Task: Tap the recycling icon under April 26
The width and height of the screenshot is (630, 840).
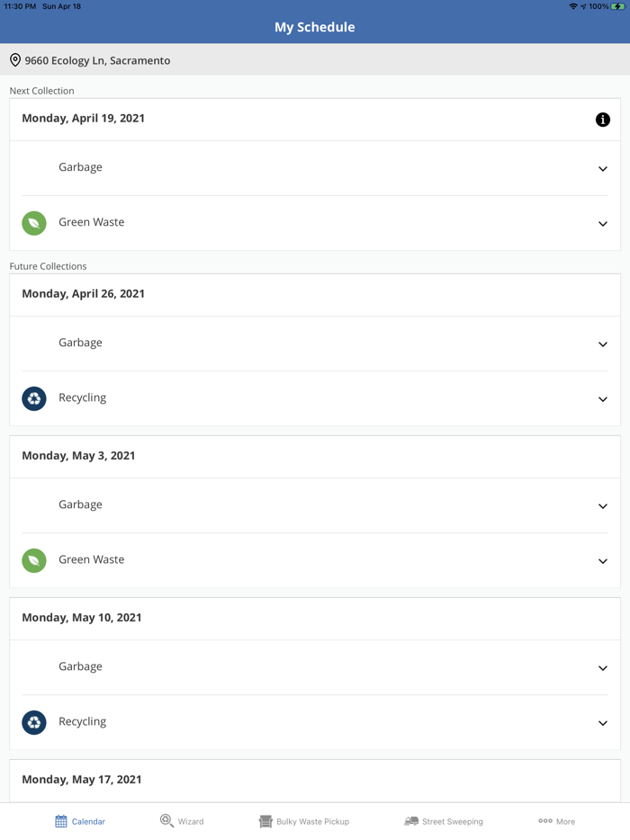Action: coord(34,398)
